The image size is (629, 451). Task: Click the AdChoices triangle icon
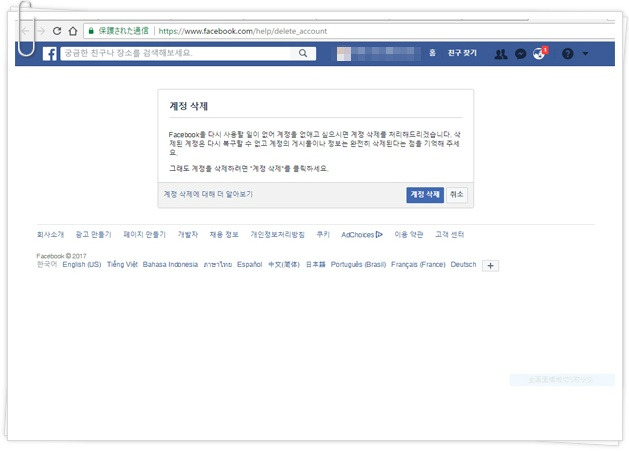coord(379,234)
